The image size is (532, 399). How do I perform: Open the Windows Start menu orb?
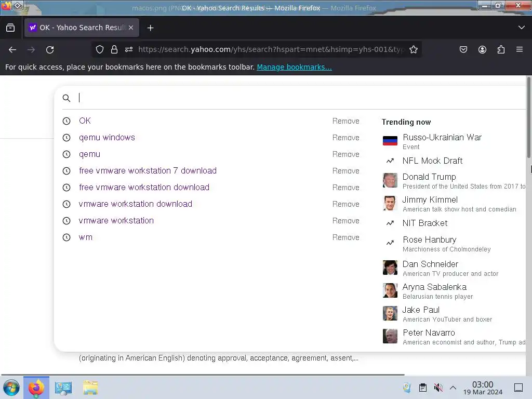(x=11, y=388)
